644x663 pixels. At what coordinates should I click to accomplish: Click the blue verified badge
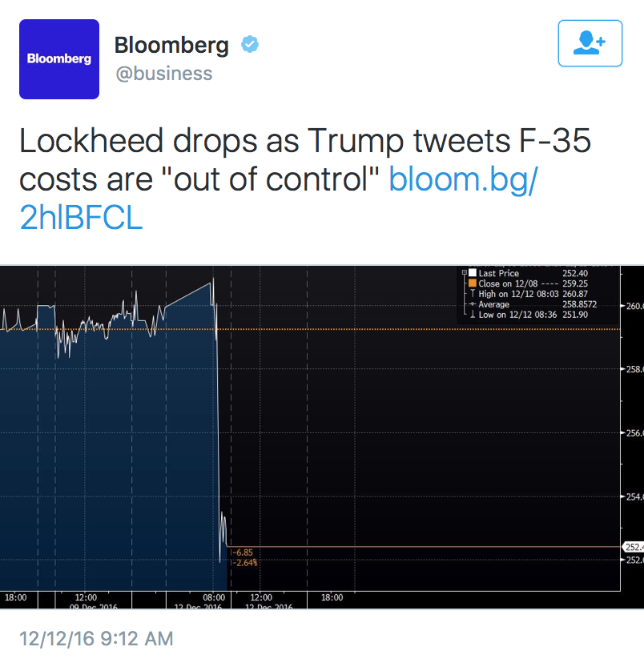(x=250, y=44)
